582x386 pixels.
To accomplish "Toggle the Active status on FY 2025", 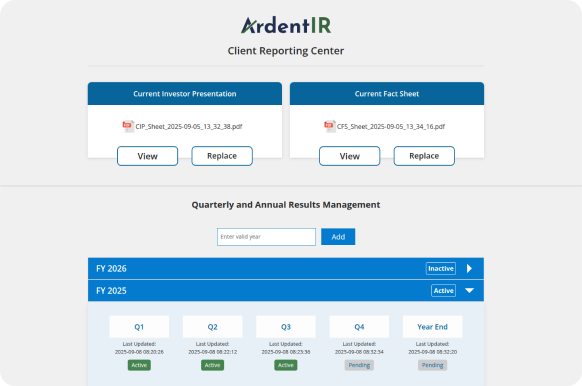I will [444, 291].
